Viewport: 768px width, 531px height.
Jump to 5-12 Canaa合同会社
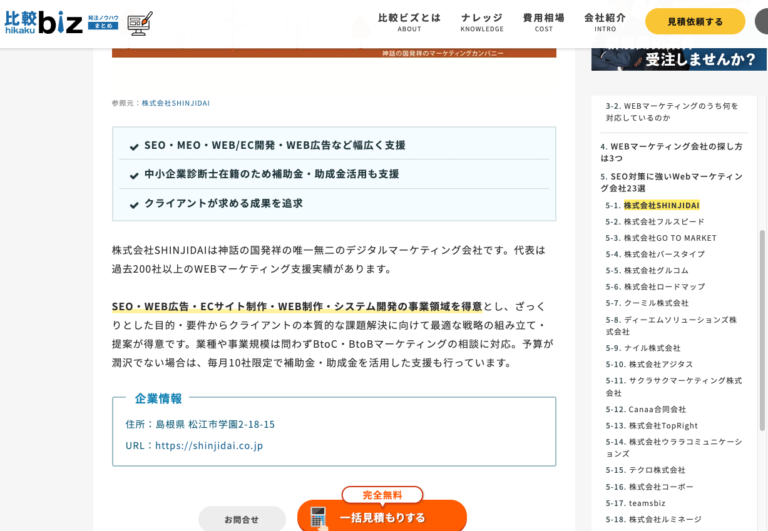[x=646, y=409]
